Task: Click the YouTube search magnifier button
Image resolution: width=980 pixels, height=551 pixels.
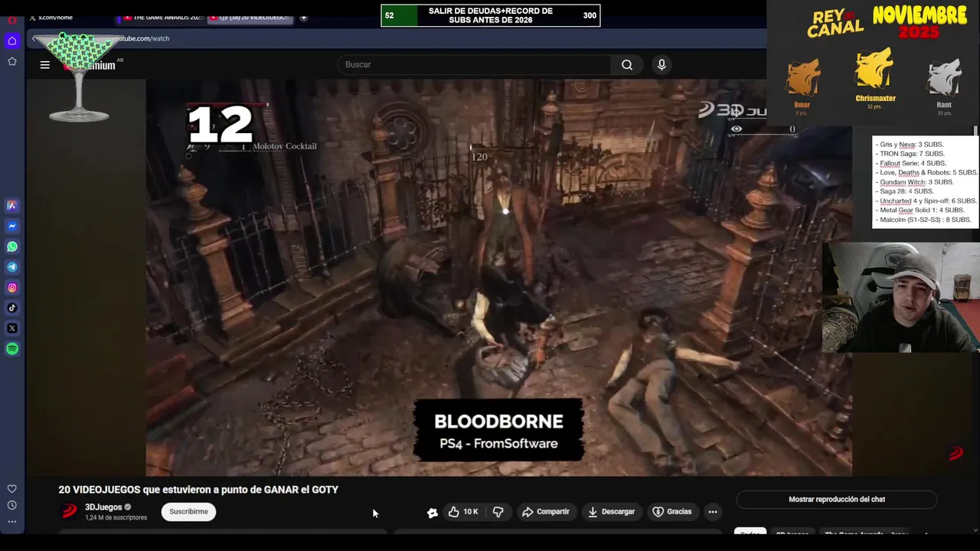Action: click(x=627, y=65)
